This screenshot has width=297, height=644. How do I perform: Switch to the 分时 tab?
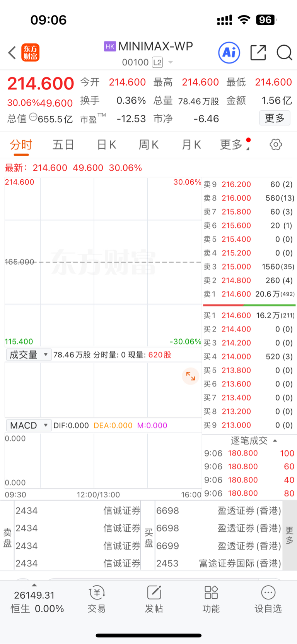coord(21,145)
